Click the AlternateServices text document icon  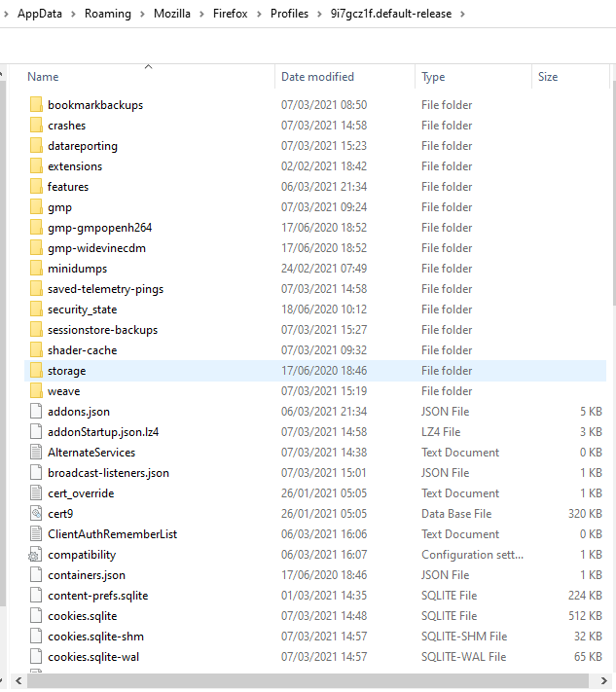36,453
